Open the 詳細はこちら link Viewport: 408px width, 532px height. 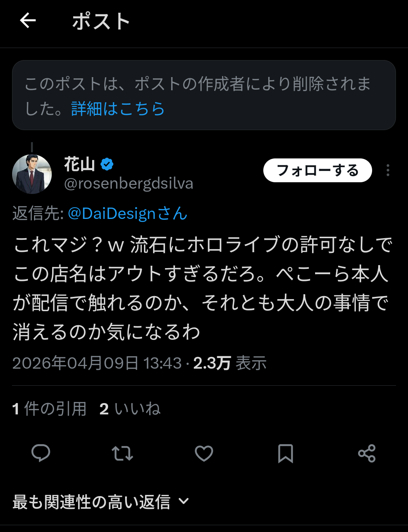pos(118,109)
